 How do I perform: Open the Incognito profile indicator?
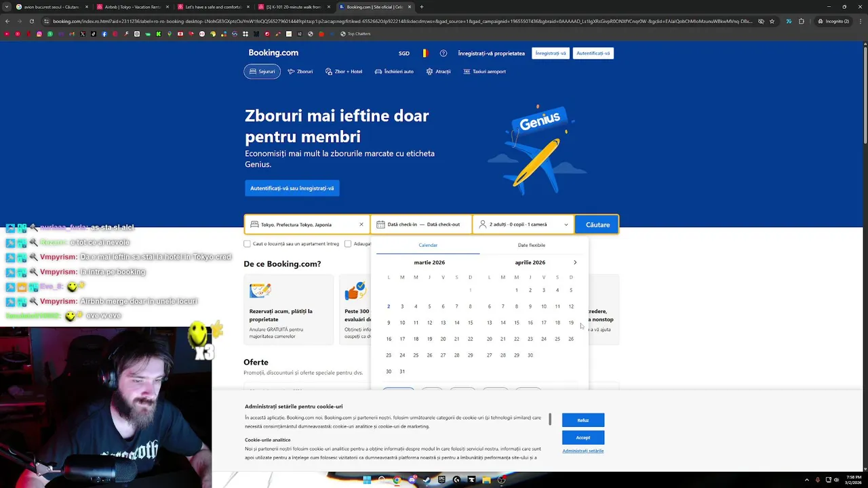tap(834, 21)
